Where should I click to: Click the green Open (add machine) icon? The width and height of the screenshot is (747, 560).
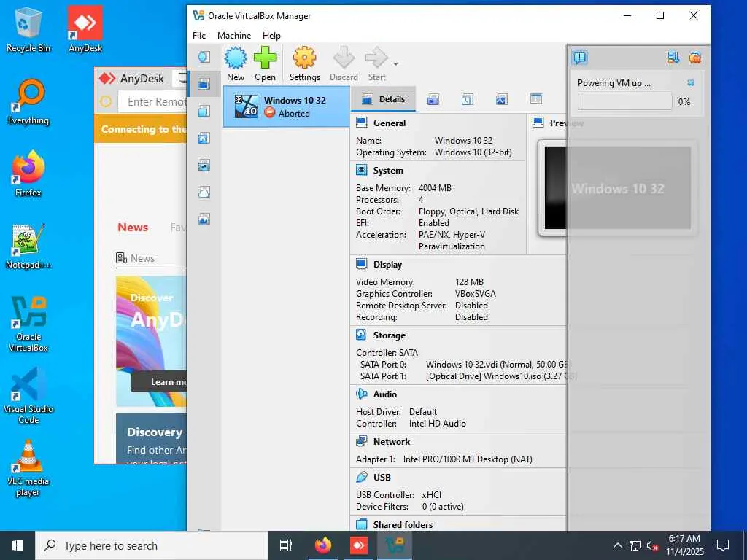265,58
